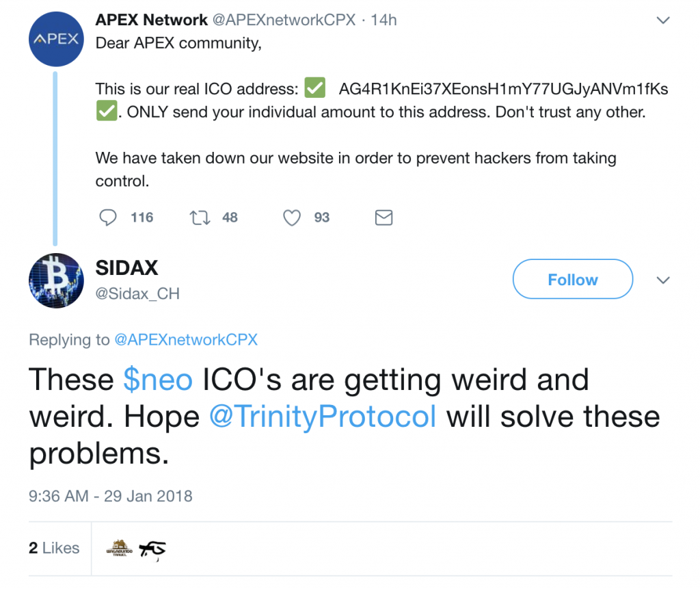Open SIDAX's Bitcoin-themed profile picture

56,280
